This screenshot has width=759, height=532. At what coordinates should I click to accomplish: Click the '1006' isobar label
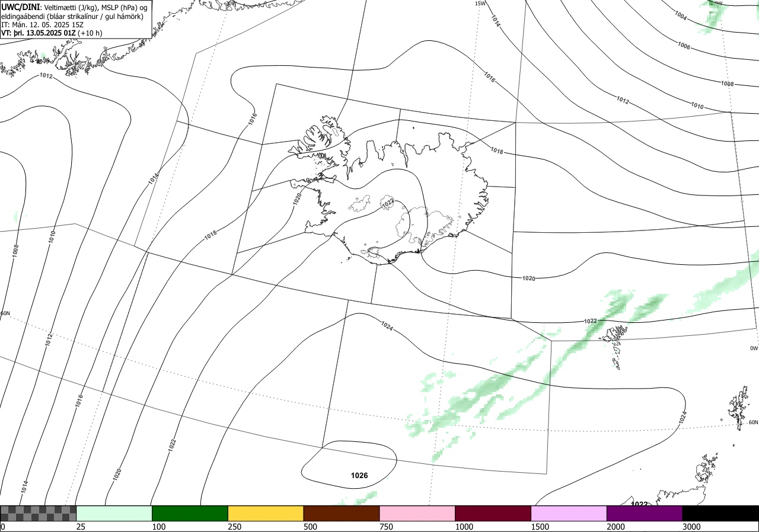pos(684,46)
